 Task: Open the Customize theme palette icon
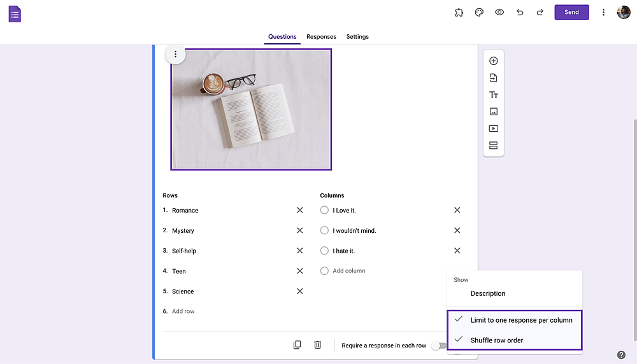click(479, 12)
